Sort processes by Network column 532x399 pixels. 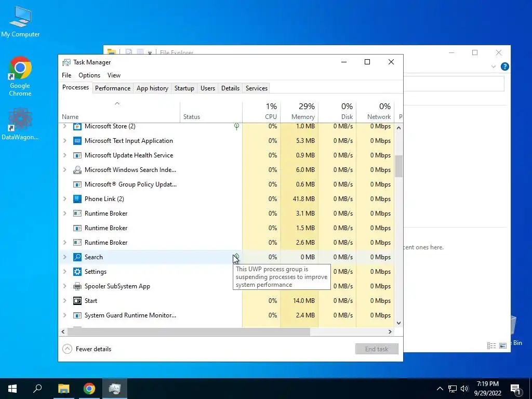pos(375,112)
